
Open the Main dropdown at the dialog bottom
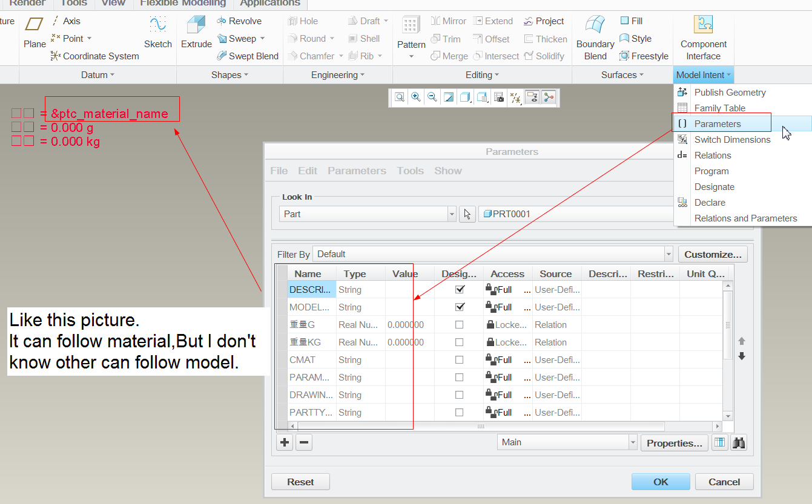coord(567,442)
